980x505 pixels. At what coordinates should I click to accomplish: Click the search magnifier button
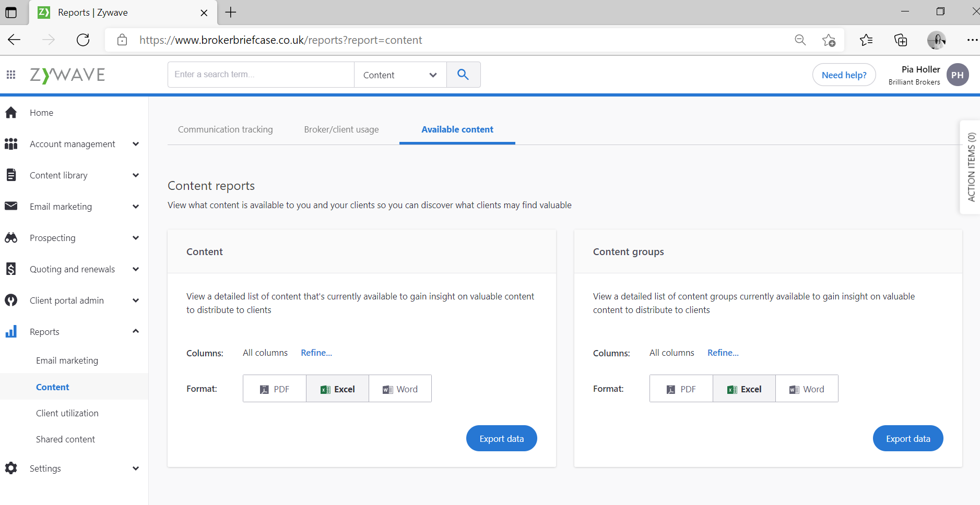[x=463, y=75]
